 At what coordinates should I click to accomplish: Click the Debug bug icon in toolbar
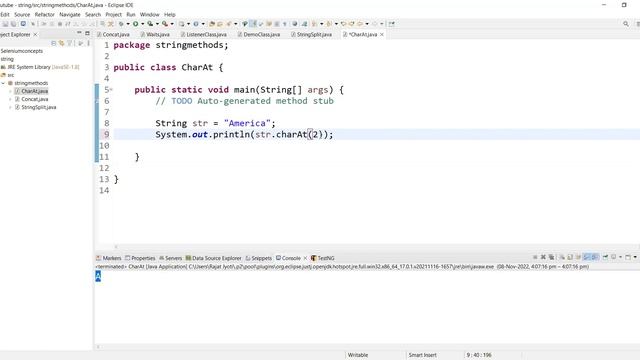[121, 24]
